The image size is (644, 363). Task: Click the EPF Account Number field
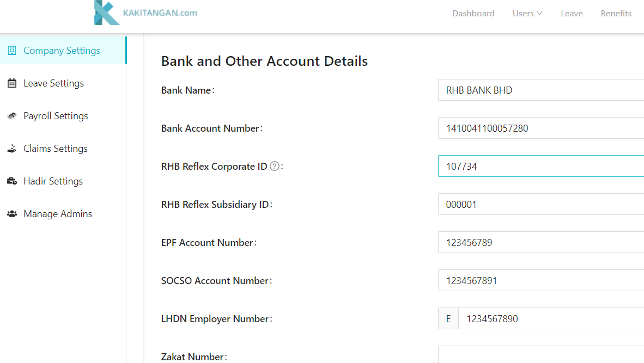coord(539,242)
